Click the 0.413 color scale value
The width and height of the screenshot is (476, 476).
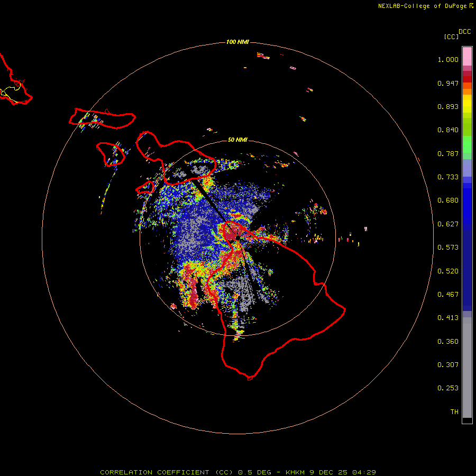(x=448, y=318)
